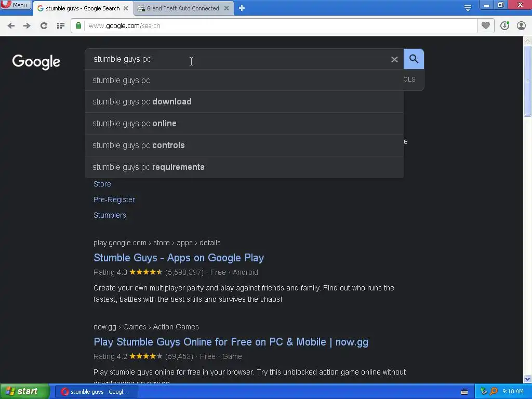
Task: Close the stumble guys Google Search tab
Action: point(126,8)
